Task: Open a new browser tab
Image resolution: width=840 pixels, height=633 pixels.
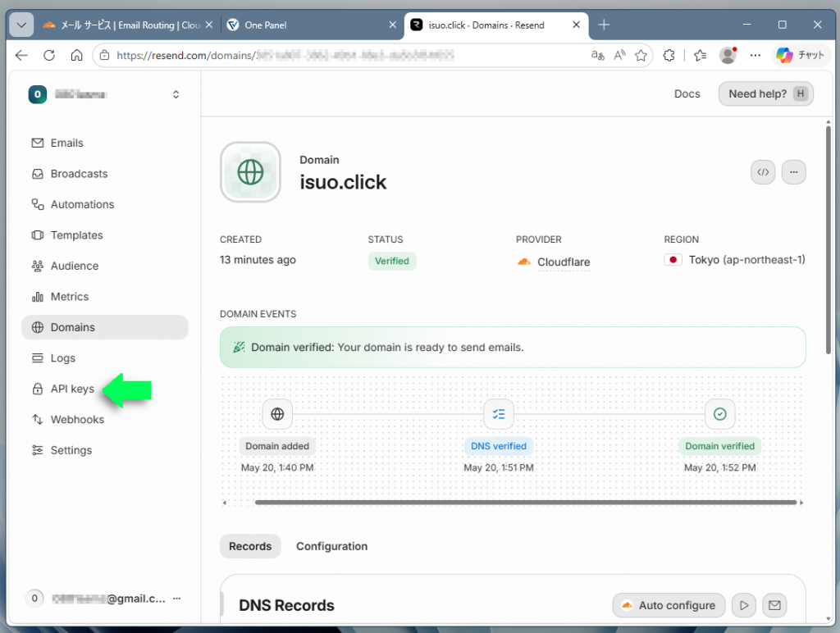Action: point(604,25)
